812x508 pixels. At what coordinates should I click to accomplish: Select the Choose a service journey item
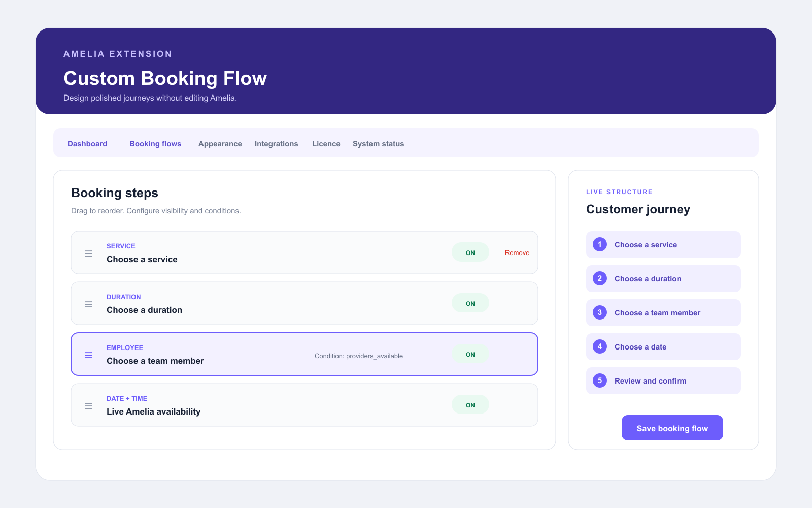[x=663, y=244]
